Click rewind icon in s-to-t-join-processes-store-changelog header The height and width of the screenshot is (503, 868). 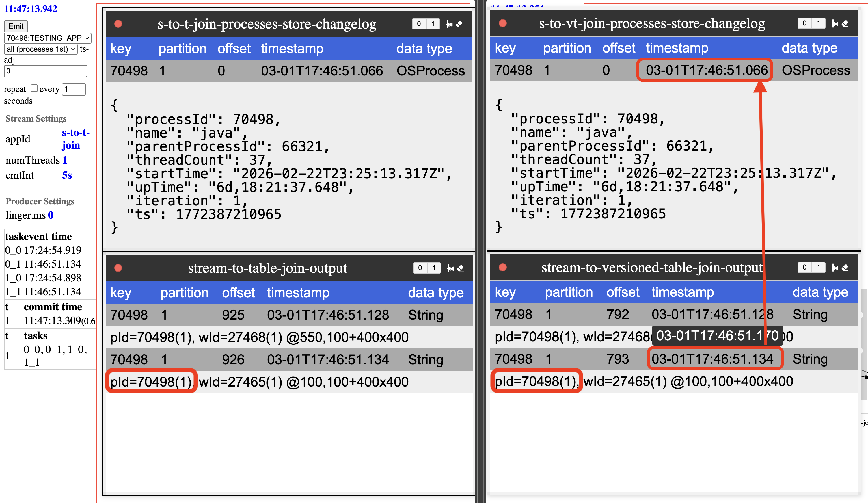449,24
